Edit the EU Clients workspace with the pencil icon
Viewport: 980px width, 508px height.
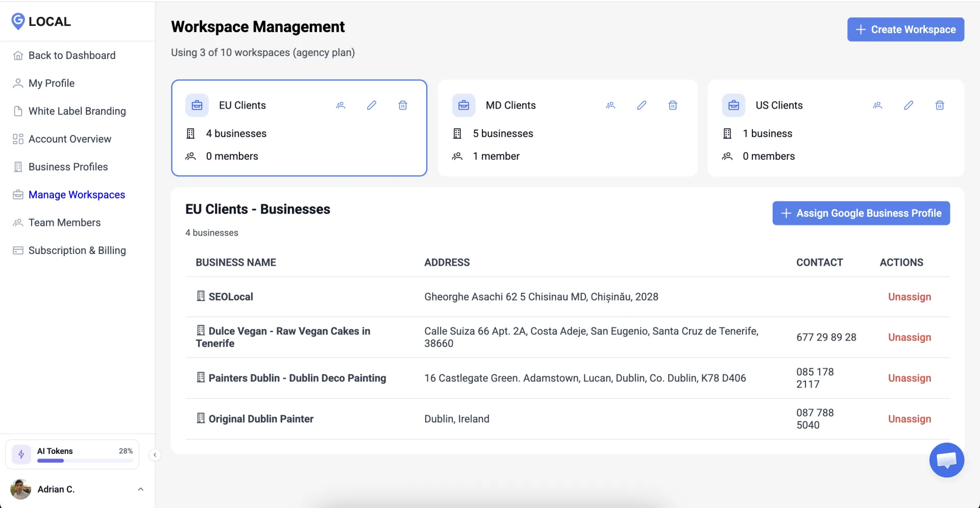pos(372,106)
